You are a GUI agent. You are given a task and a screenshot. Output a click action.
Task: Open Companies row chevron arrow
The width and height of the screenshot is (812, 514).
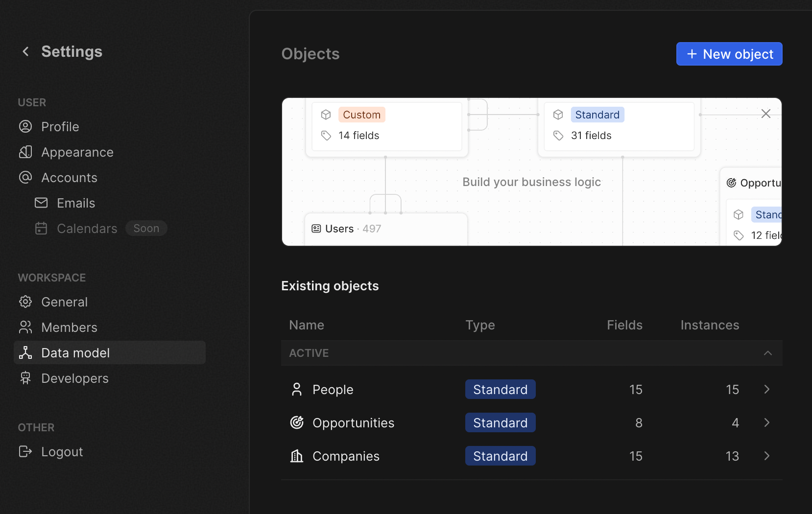(x=767, y=456)
